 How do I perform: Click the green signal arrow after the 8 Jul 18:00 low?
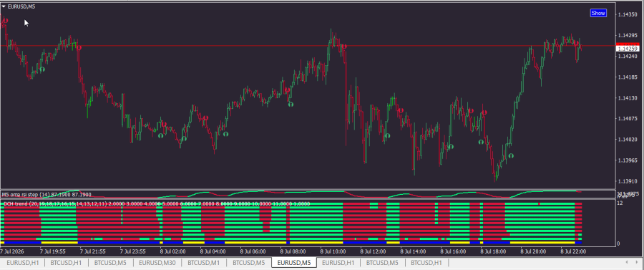511,155
